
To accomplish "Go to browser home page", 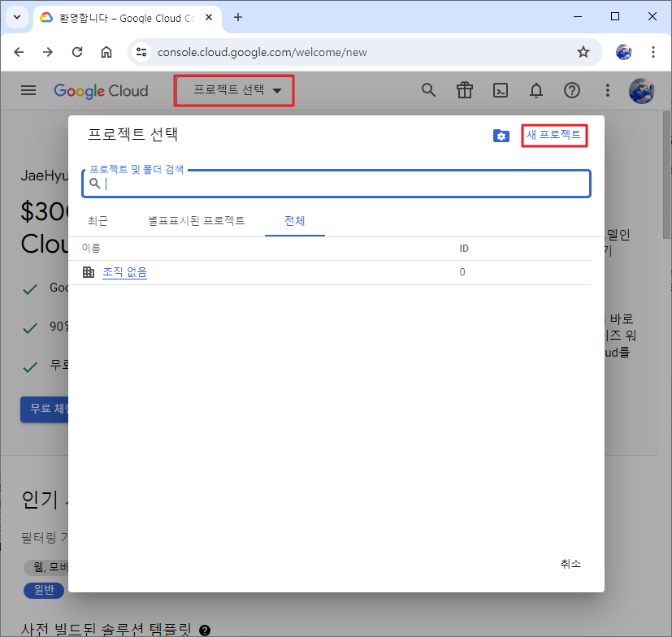I will pyautogui.click(x=106, y=52).
